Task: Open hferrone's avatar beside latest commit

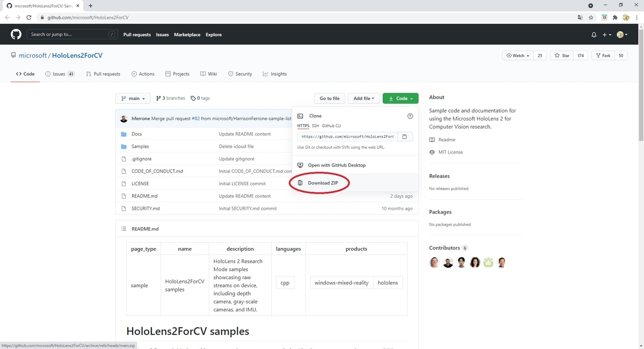Action: tap(124, 119)
